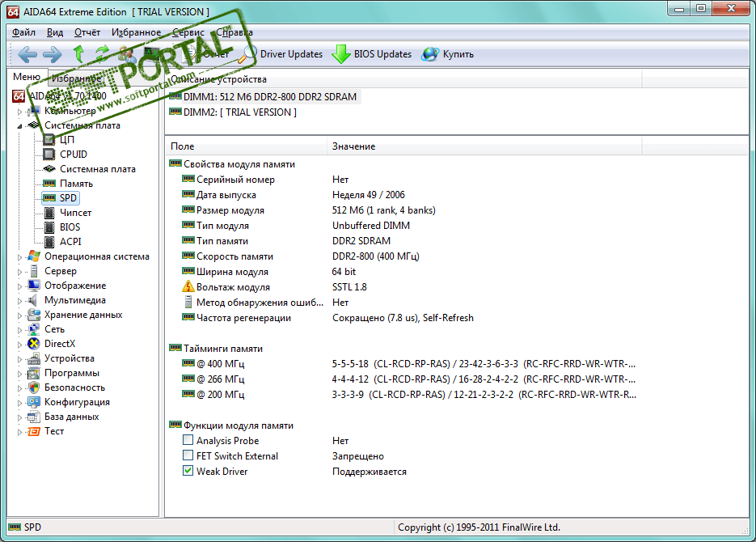Switch to the Меню tab

point(27,77)
